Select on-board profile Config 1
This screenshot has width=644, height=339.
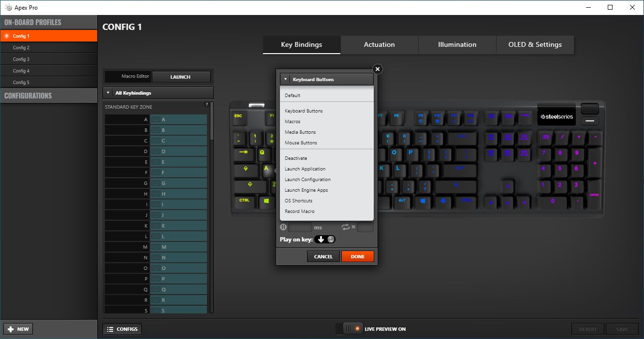pos(48,36)
